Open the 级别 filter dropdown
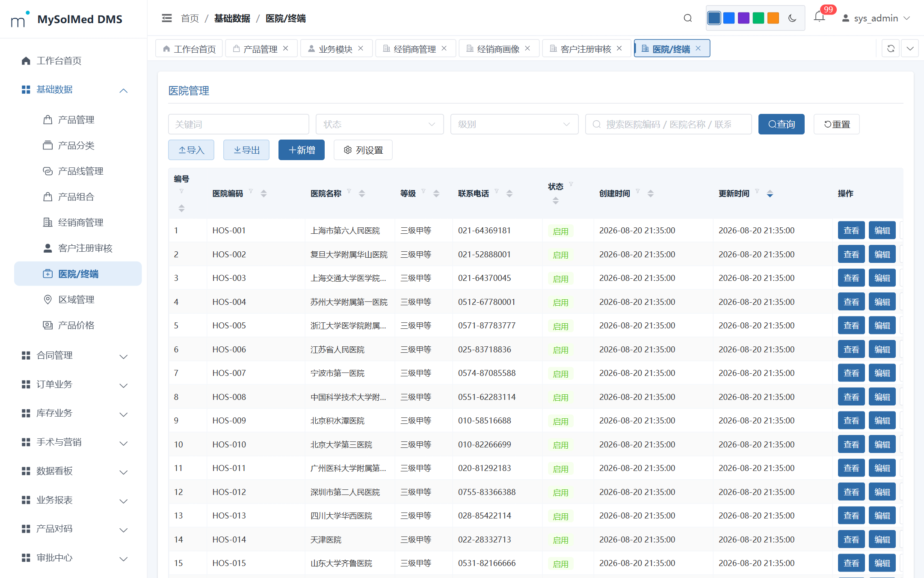 515,124
